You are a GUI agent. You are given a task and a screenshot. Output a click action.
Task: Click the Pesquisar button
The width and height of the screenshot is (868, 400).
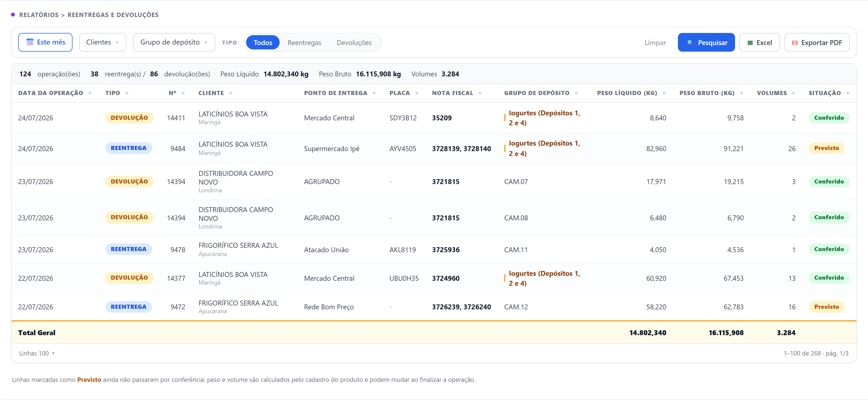(x=706, y=43)
